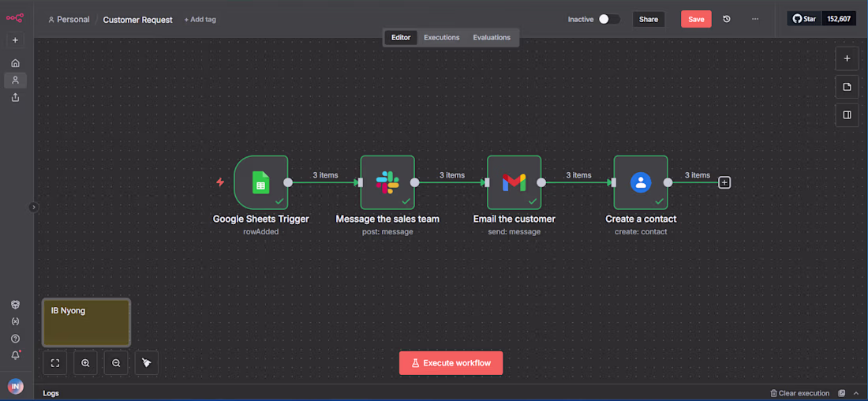Open the shared projects icon in sidebar
Viewport: 868px width, 401px height.
[x=15, y=97]
